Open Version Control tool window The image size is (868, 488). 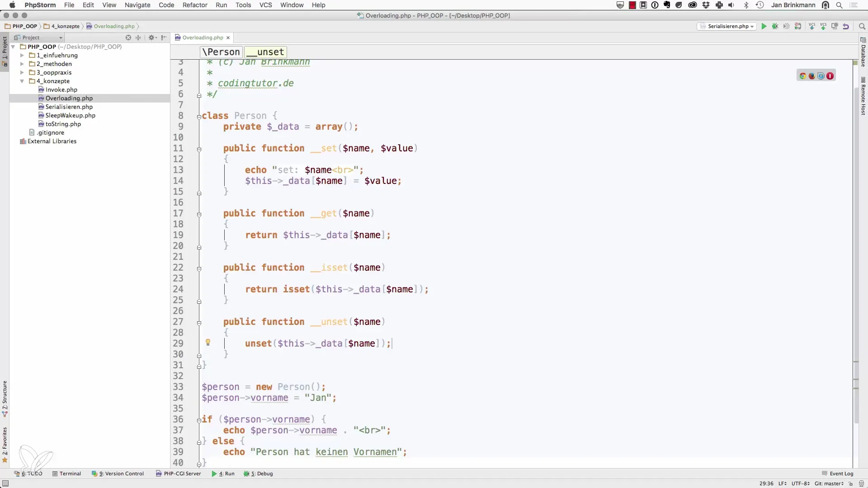click(118, 474)
